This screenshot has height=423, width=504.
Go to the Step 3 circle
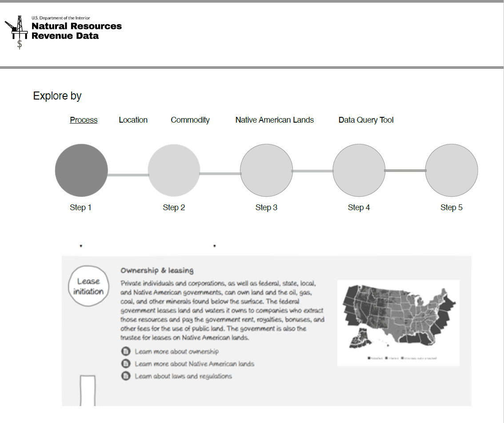(266, 170)
